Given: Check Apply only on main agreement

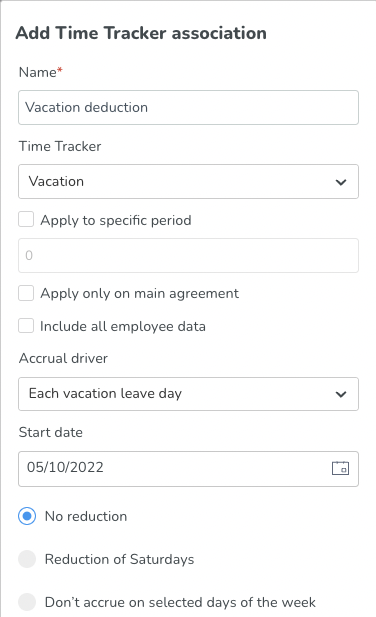Looking at the screenshot, I should tap(26, 293).
